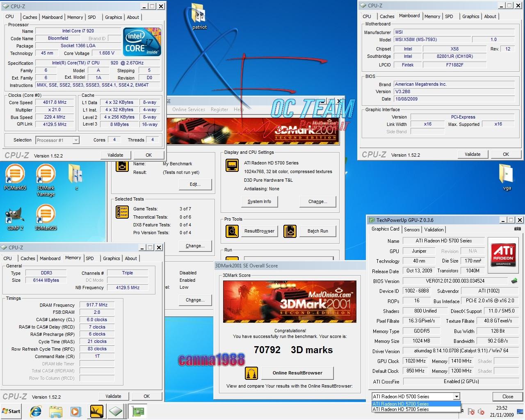Click Validate in the top-left CPU-Z window

point(115,155)
